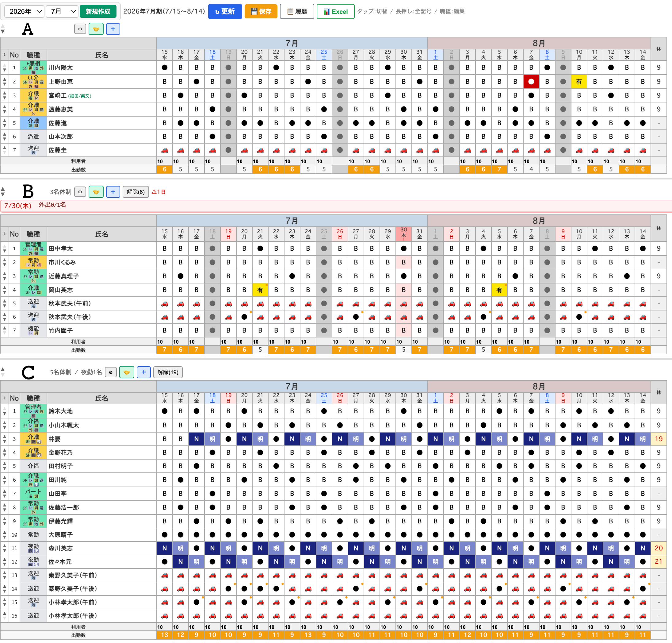Viewport: 672px width, 643px height.
Task: Click 7月 month header in group A
Action: pyautogui.click(x=292, y=43)
